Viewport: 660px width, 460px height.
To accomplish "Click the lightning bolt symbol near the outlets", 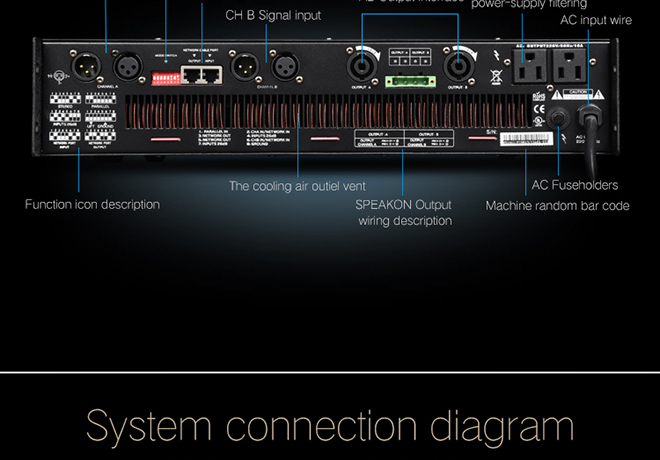I will pos(496,56).
